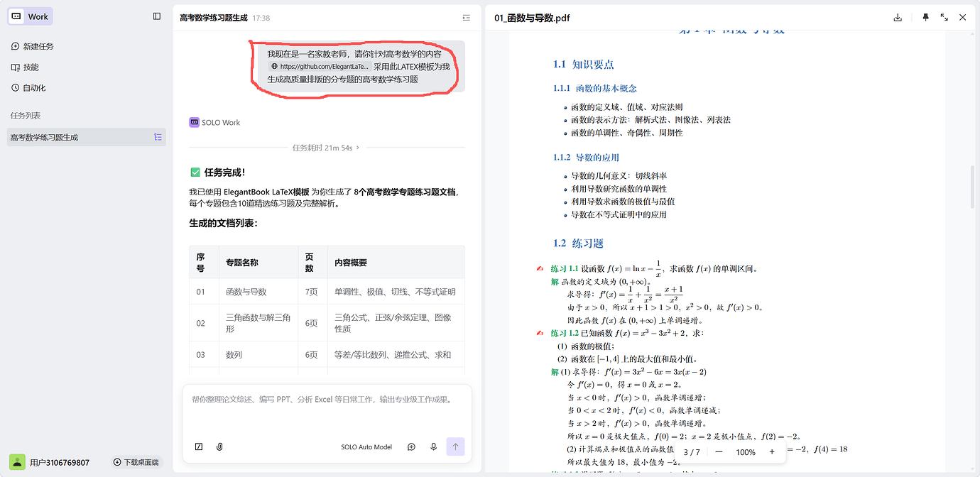This screenshot has width=980, height=477.
Task: Collapse the left sidebar panel
Action: click(157, 16)
